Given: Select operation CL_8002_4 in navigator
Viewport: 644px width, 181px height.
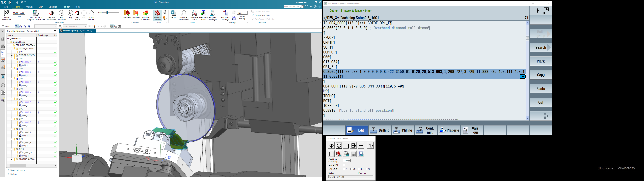Looking at the screenshot, I should (x=27, y=92).
